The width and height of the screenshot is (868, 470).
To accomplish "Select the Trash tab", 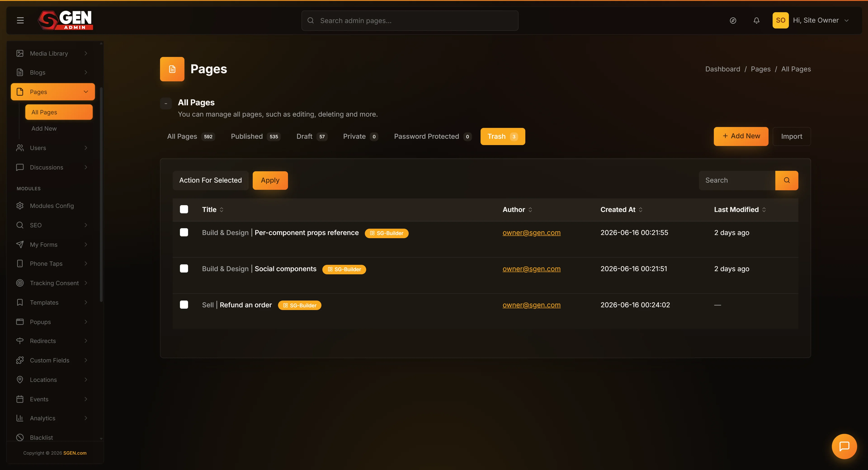I will click(x=503, y=136).
